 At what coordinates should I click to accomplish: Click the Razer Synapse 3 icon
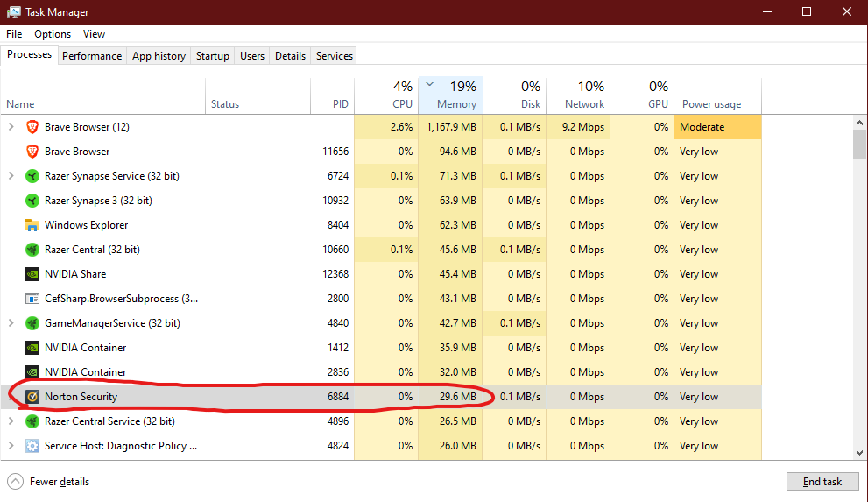tap(32, 201)
